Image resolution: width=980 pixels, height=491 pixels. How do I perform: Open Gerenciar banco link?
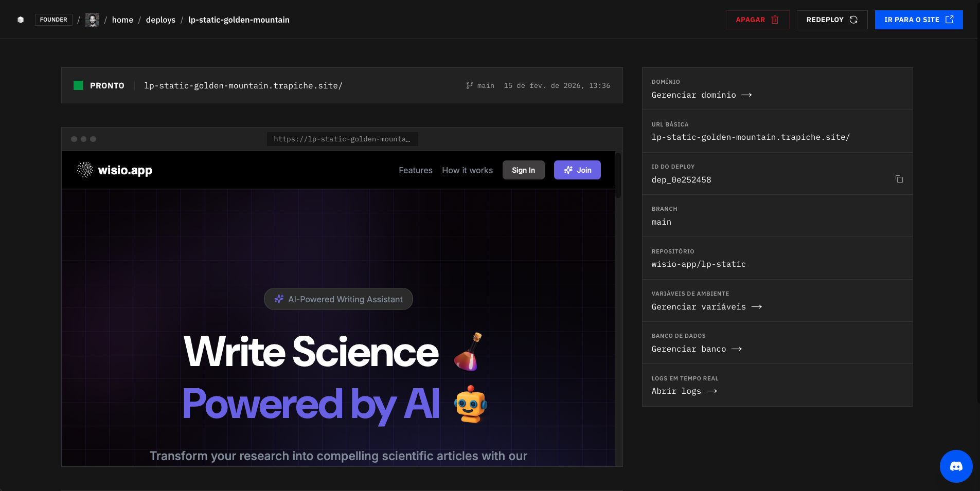coord(696,349)
